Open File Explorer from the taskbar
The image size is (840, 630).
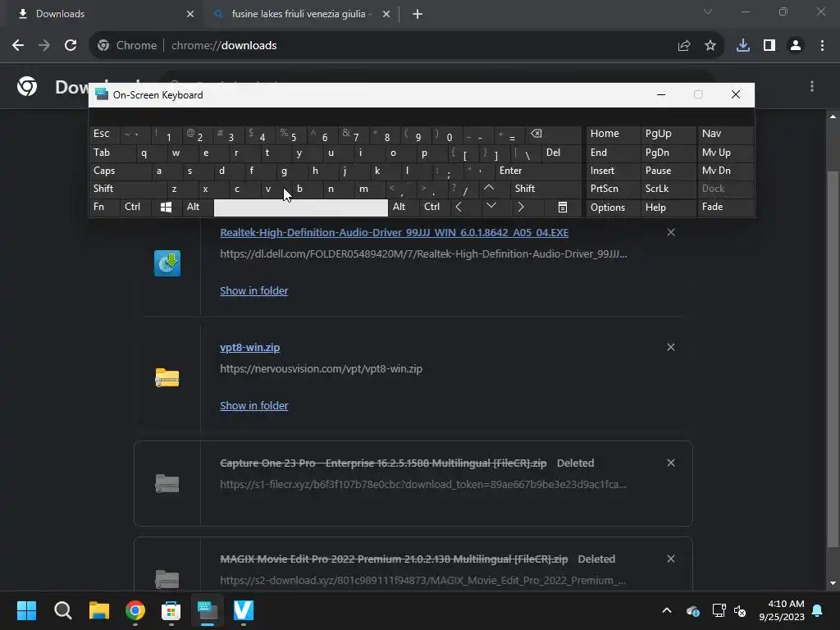[x=99, y=610]
